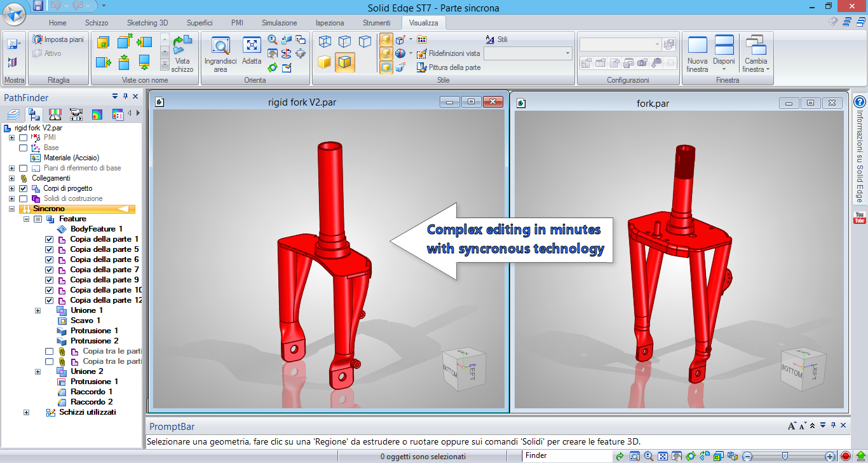This screenshot has width=868, height=463.
Task: Enable the PMI checkbox in PathFinder
Action: tap(24, 137)
